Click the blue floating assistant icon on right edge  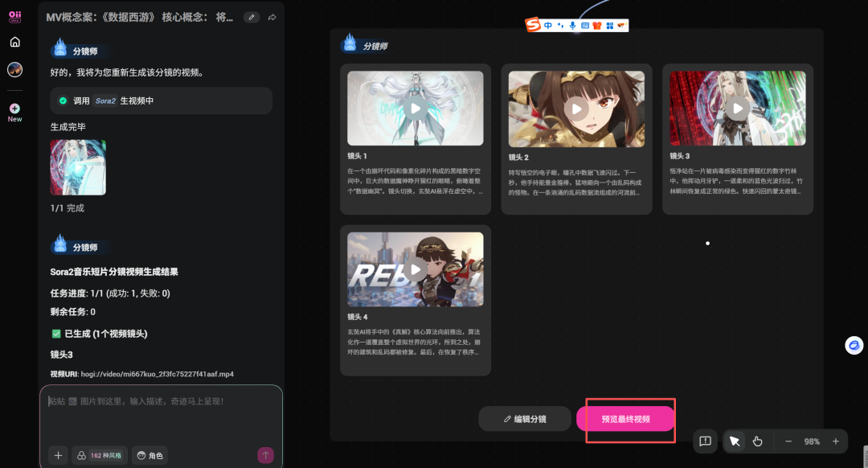(x=854, y=346)
